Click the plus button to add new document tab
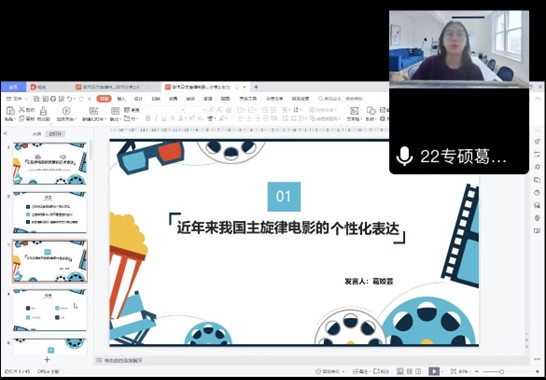This screenshot has height=380, width=546. (256, 87)
